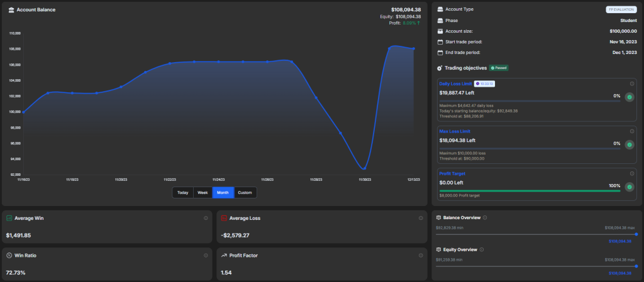Click the Profit Target green check status
The height and width of the screenshot is (282, 644).
pos(629,187)
